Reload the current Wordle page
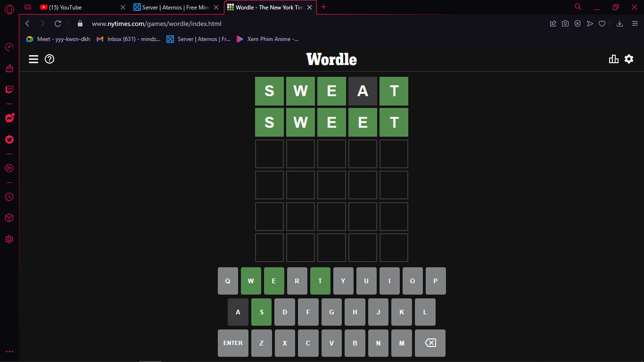Image resolution: width=644 pixels, height=362 pixels. tap(57, 24)
